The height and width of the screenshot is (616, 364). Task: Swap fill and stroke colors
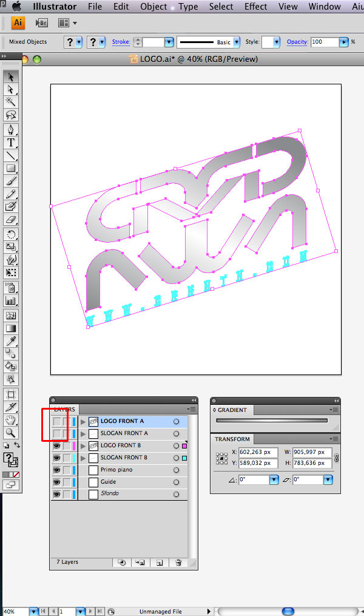[x=17, y=445]
